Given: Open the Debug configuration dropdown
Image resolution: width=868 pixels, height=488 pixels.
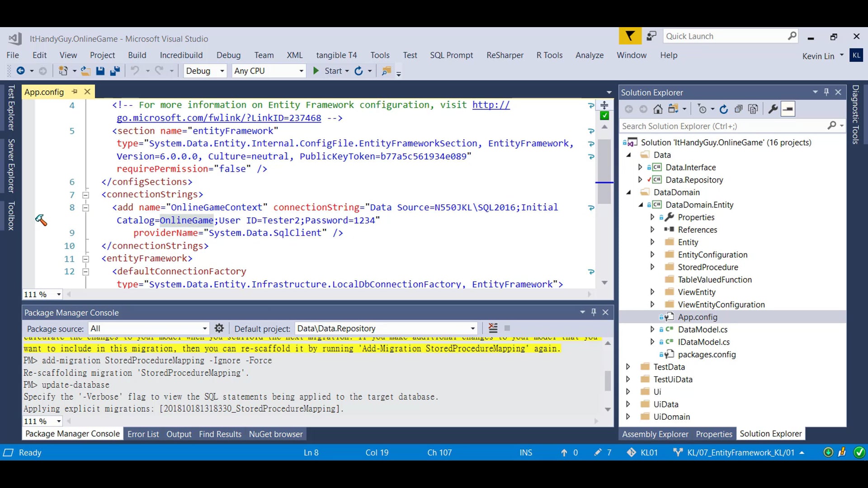Looking at the screenshot, I should (x=222, y=71).
